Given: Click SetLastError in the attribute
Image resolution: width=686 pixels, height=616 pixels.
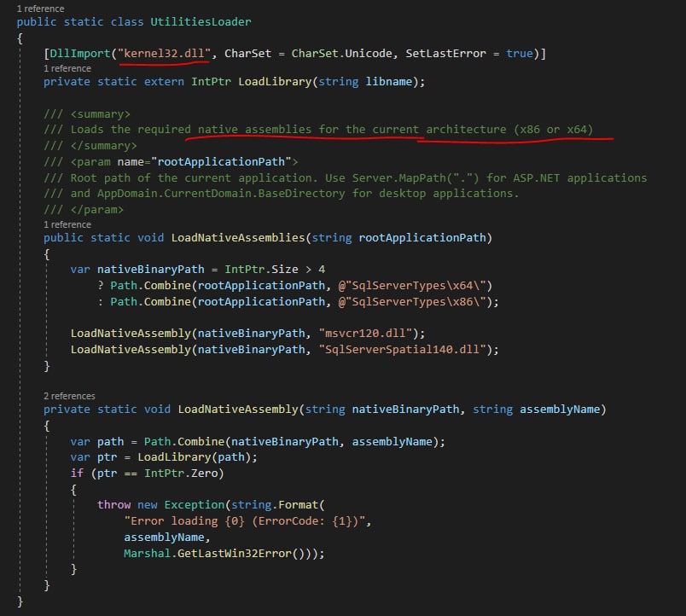Looking at the screenshot, I should 445,54.
